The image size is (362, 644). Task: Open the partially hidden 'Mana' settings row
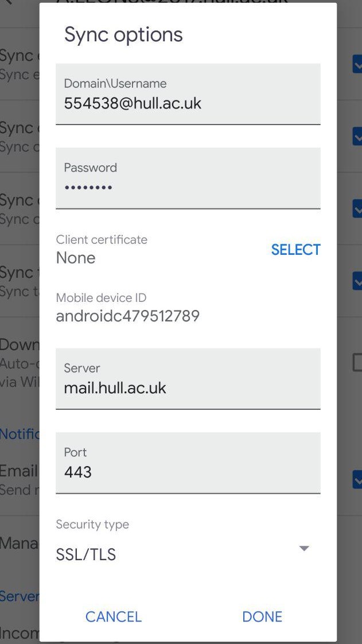[18, 542]
